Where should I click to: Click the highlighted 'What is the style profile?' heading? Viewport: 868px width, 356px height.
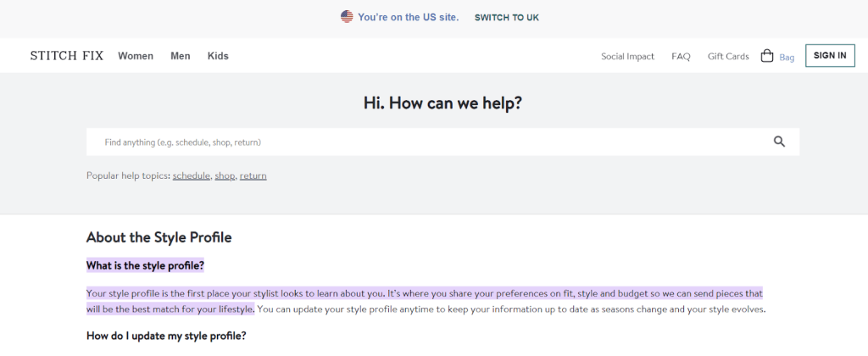[x=145, y=265]
